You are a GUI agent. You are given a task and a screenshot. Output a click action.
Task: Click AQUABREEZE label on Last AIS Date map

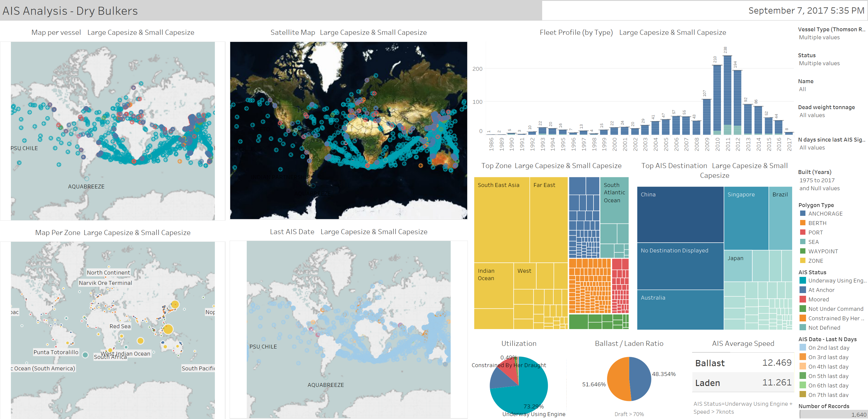[326, 385]
